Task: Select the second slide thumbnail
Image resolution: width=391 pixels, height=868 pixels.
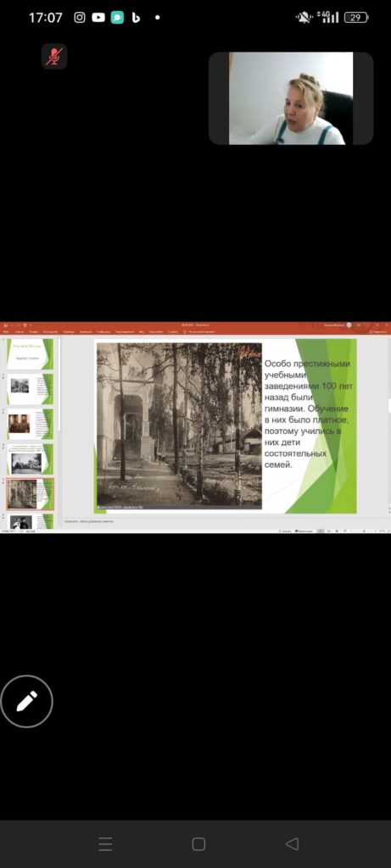Action: [x=30, y=388]
